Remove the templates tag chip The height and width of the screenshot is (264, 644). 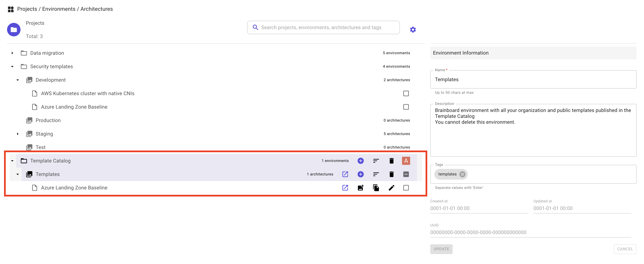coord(462,174)
